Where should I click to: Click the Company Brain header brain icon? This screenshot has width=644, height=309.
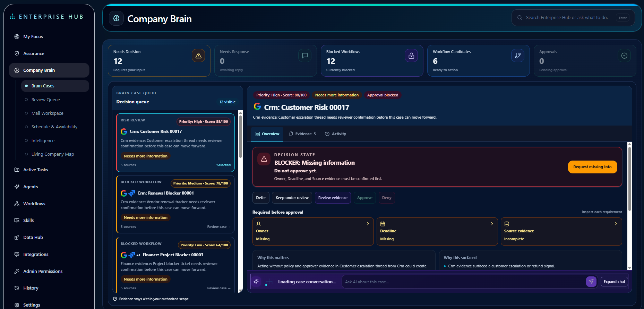pos(117,18)
